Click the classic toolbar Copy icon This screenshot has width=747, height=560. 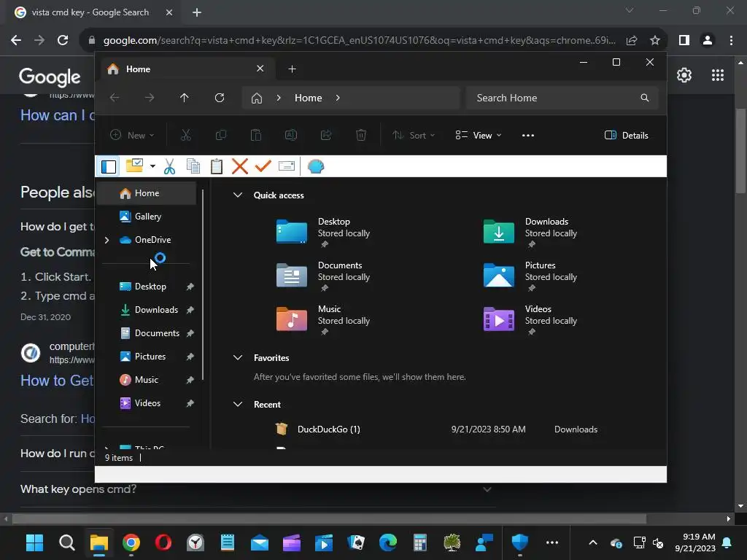coord(193,166)
